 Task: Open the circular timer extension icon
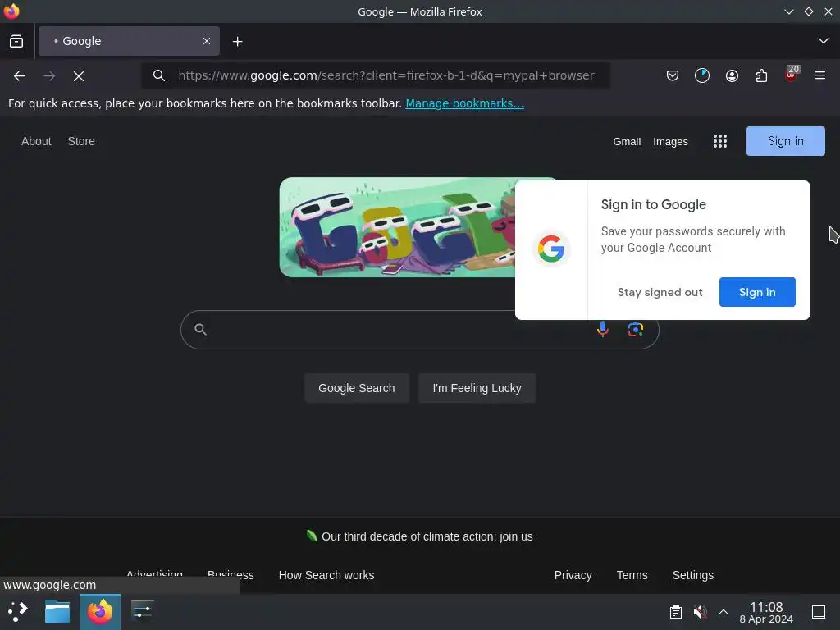702,75
